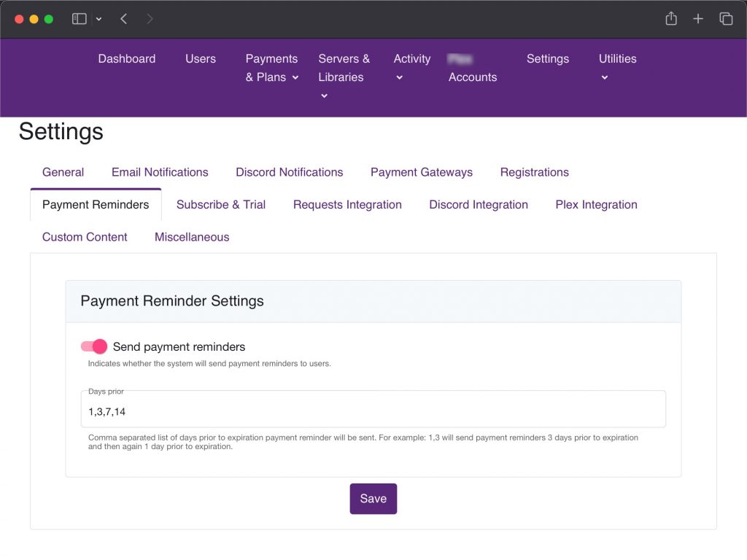This screenshot has width=747, height=560.
Task: Select the Discord Integration tab
Action: click(478, 205)
